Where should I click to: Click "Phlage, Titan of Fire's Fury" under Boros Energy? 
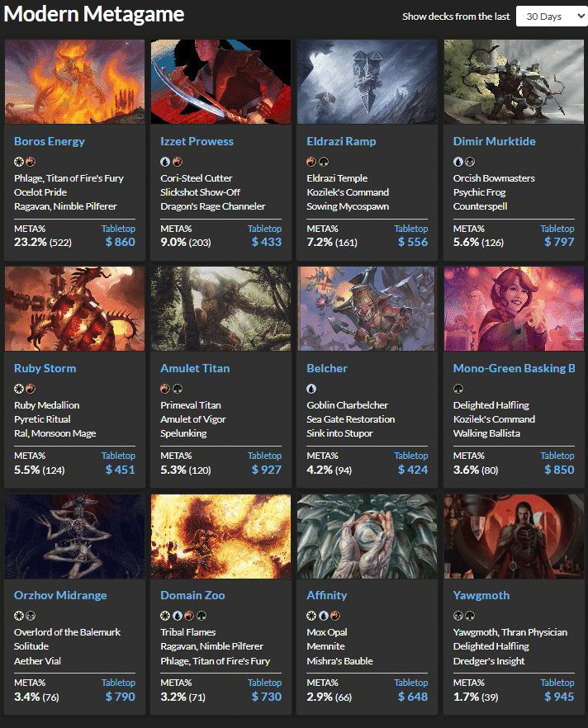click(69, 178)
